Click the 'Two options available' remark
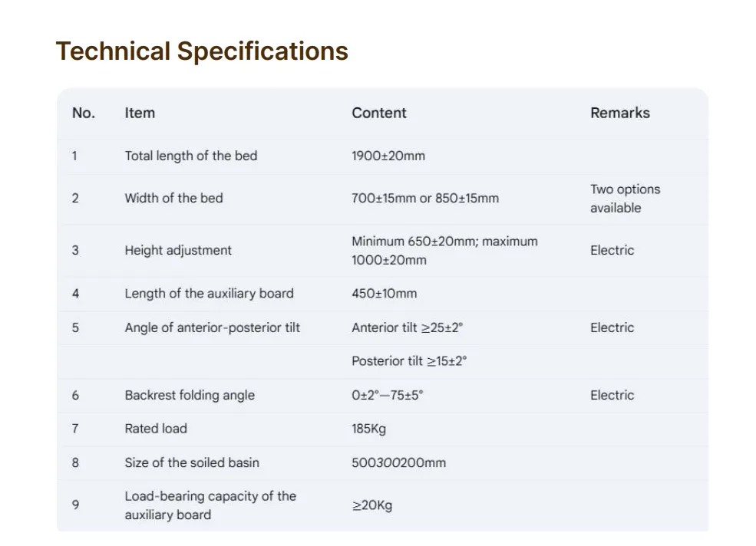 coord(625,199)
